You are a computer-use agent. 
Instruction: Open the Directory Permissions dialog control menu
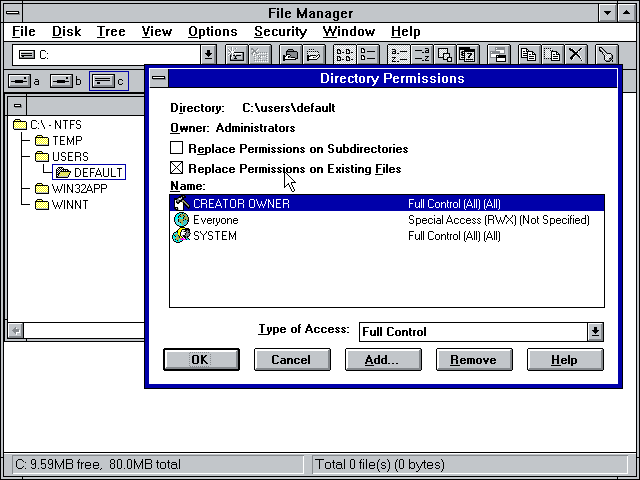159,78
